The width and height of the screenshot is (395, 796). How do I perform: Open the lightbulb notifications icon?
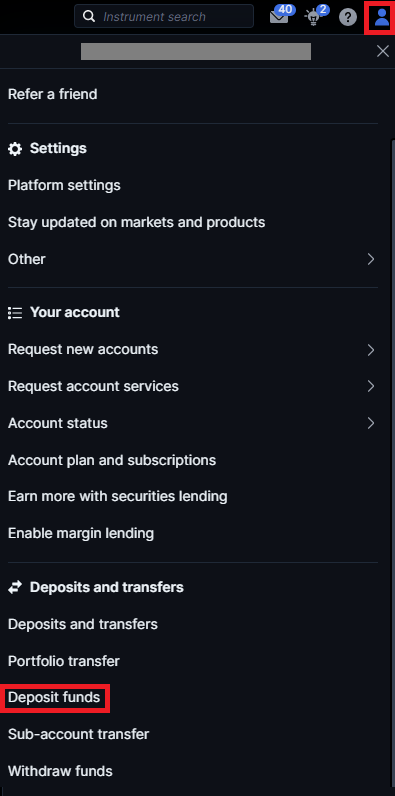(x=313, y=18)
